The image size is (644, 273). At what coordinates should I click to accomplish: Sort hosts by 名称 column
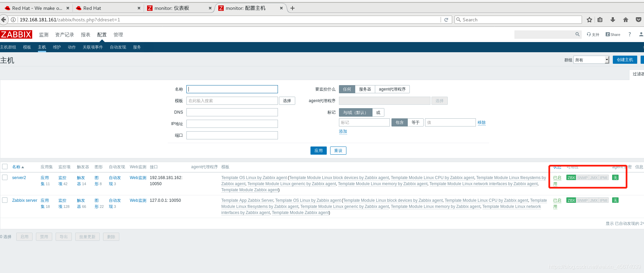point(18,167)
